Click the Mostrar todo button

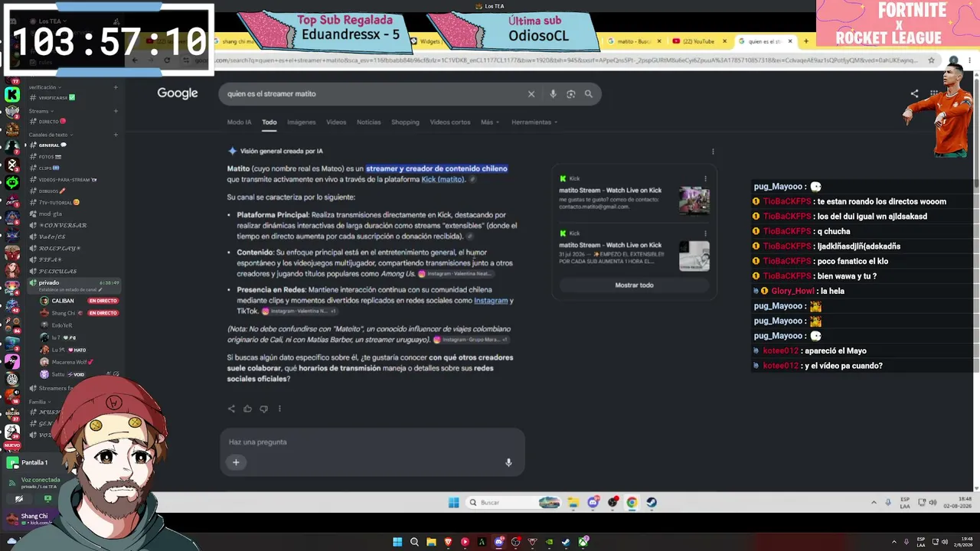pyautogui.click(x=634, y=285)
